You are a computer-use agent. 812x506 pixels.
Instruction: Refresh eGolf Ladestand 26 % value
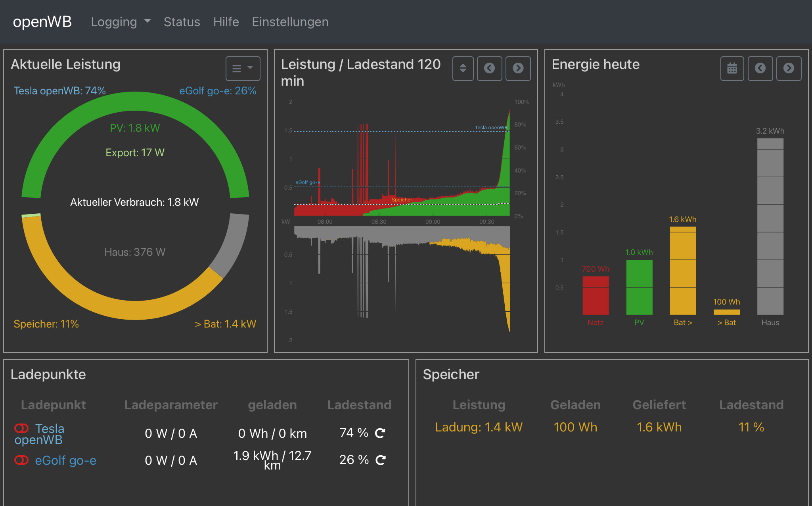coord(380,460)
